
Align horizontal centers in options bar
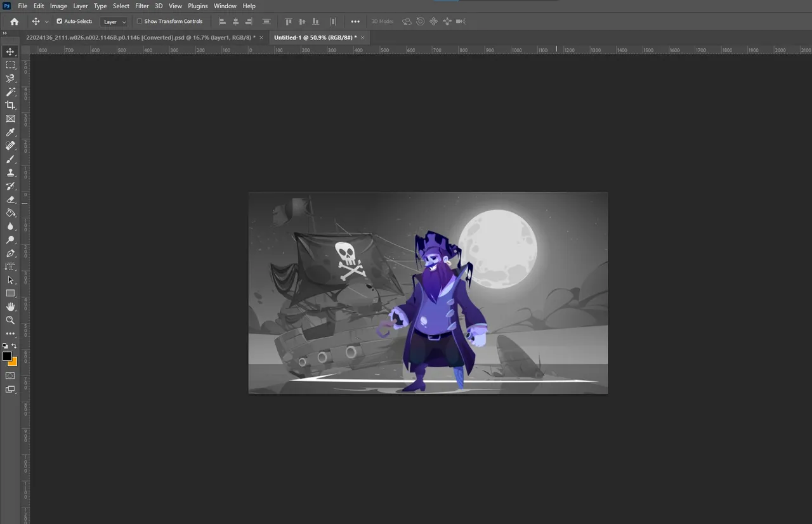point(235,22)
